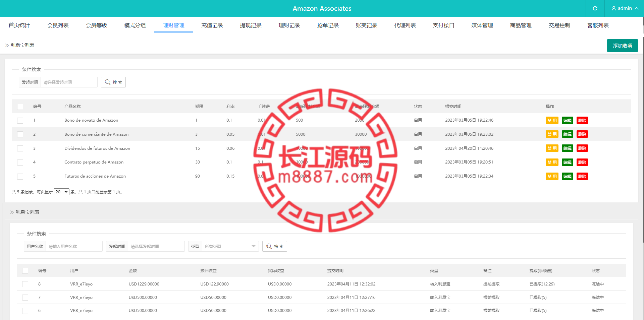Viewport: 644px width, 320px height.
Task: Switch to 提现记录 tab
Action: [251, 25]
